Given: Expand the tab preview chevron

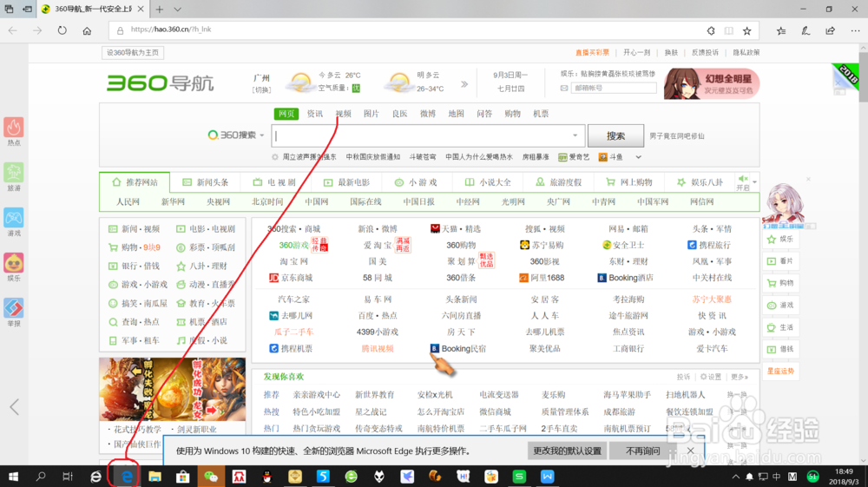Looking at the screenshot, I should [x=177, y=9].
